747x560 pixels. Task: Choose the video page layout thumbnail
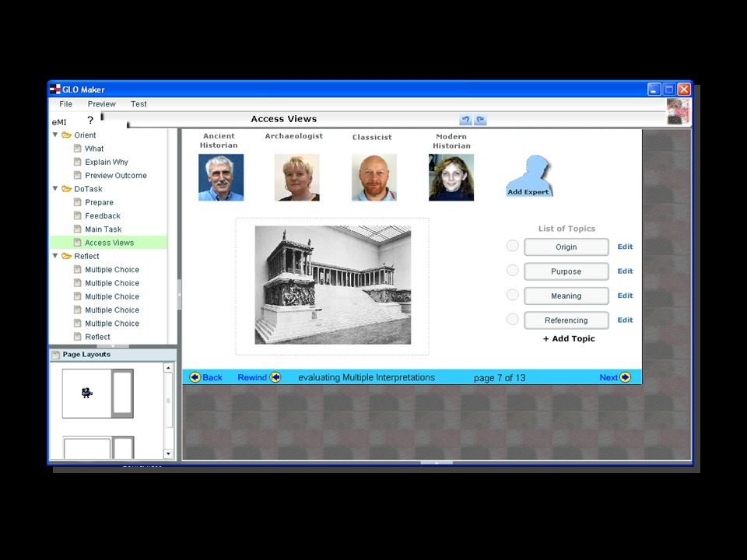coord(98,394)
